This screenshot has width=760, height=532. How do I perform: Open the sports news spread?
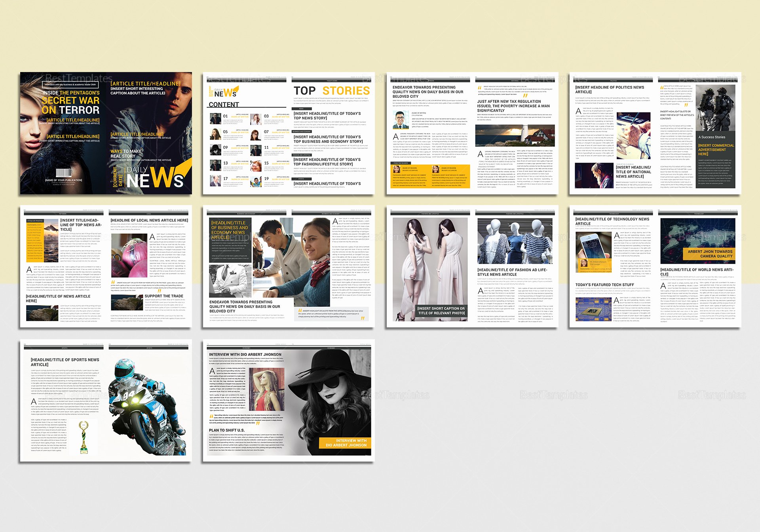tap(106, 400)
